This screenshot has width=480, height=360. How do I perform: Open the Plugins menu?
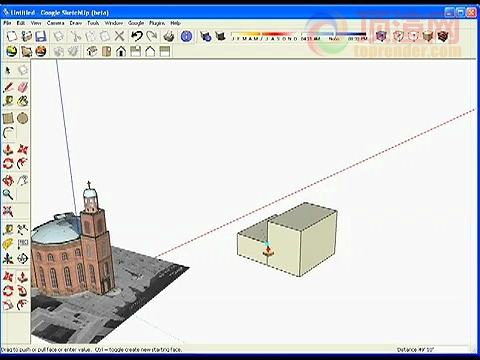coord(157,23)
